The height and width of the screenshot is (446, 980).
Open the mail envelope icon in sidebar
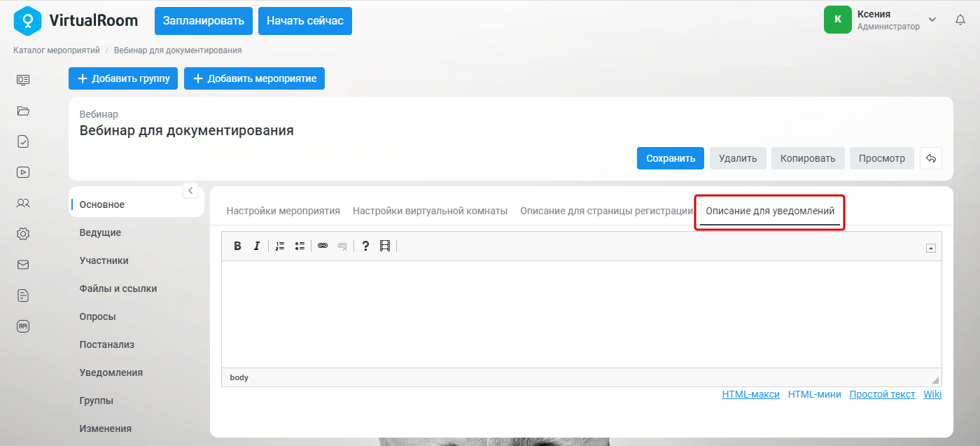[23, 265]
